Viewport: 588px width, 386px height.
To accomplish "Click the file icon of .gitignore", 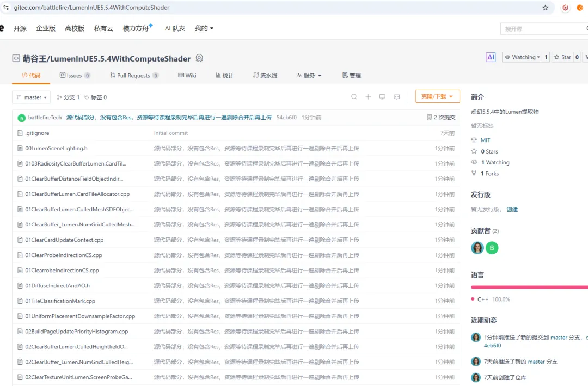I will (20, 133).
